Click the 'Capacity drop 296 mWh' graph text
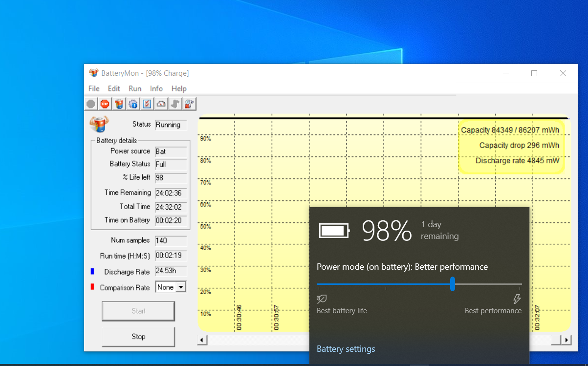 tap(519, 145)
